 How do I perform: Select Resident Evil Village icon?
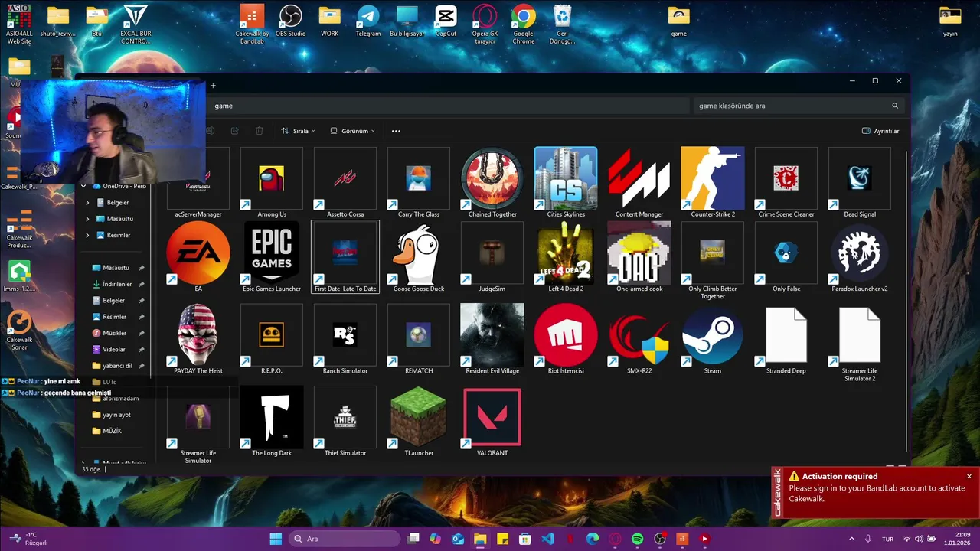492,335
